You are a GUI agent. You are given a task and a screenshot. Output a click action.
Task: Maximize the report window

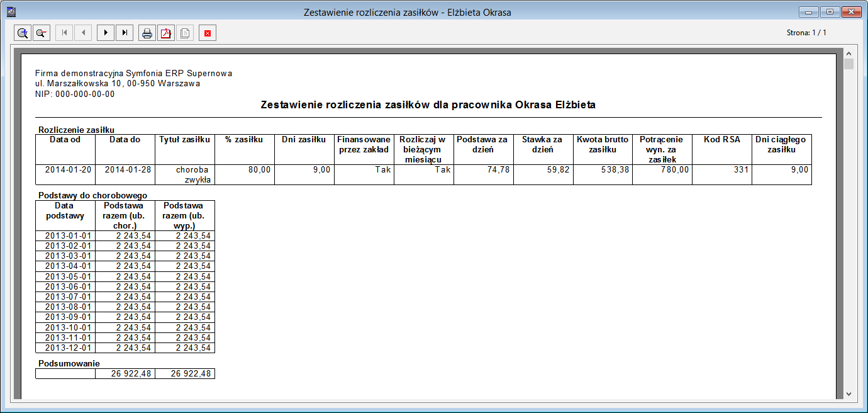(830, 12)
